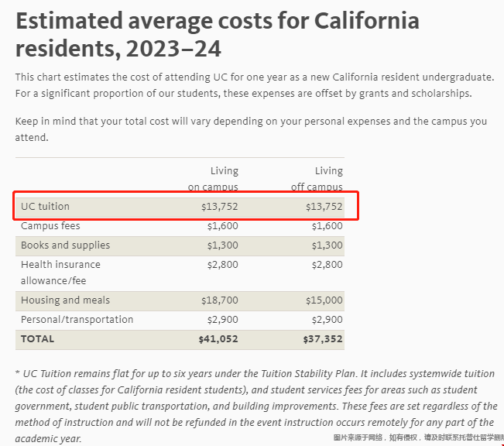
Task: Click the $41,052 on-campus total
Action: [x=218, y=339]
